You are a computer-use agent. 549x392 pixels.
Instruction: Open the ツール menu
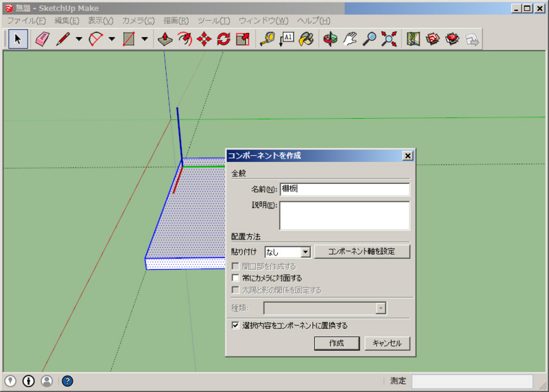214,21
